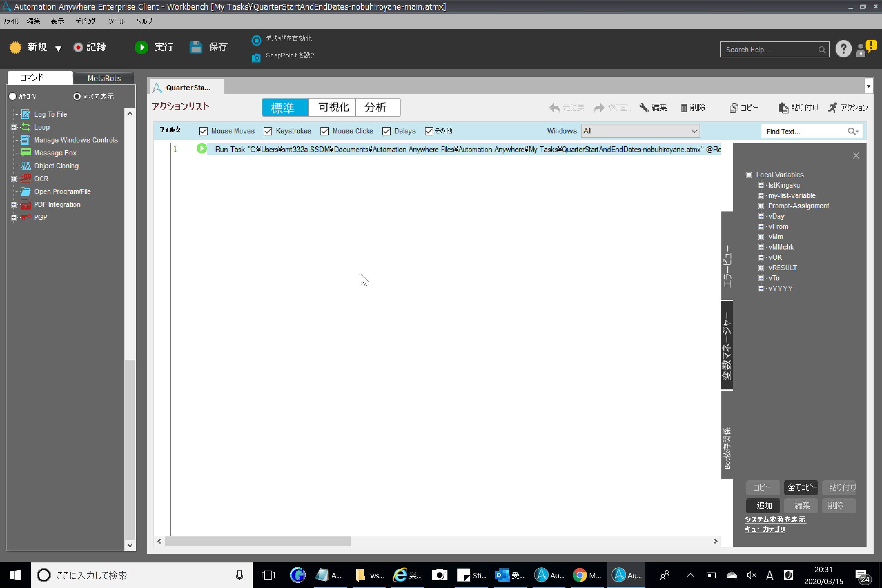Click the action list horizontal scrollbar thumb

click(258, 541)
